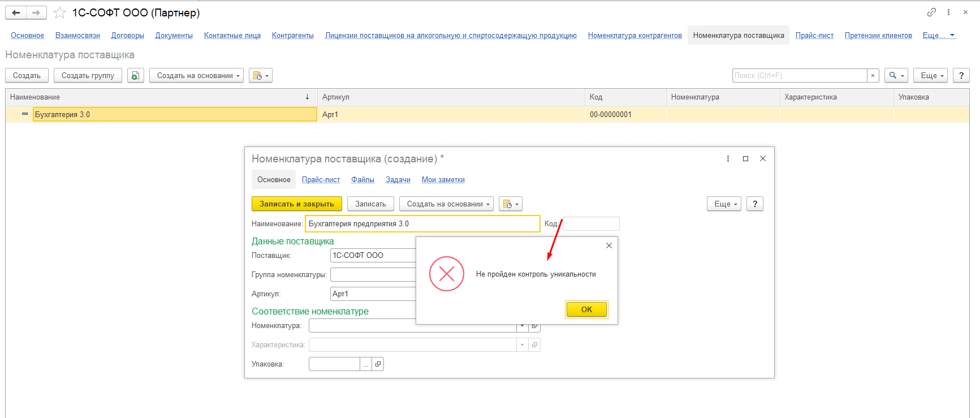Viewport: 980px width, 418px height.
Task: Open the Документы section
Action: (174, 35)
